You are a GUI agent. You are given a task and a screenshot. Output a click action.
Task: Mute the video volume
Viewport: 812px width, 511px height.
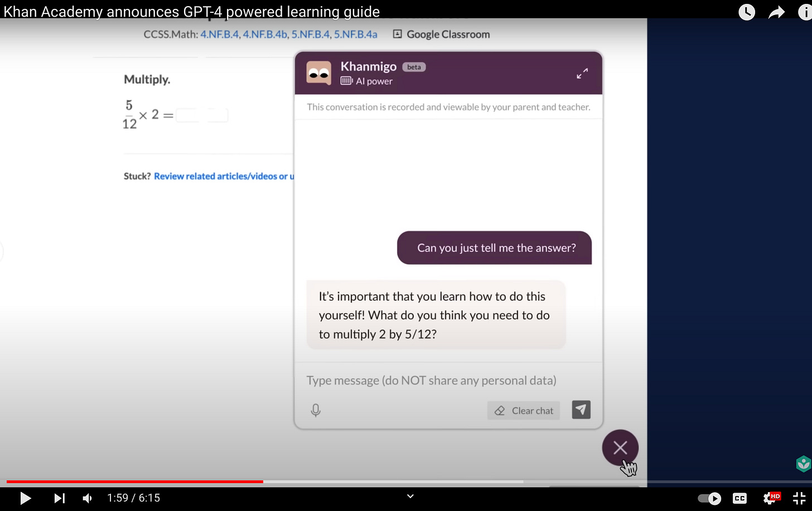(x=88, y=498)
